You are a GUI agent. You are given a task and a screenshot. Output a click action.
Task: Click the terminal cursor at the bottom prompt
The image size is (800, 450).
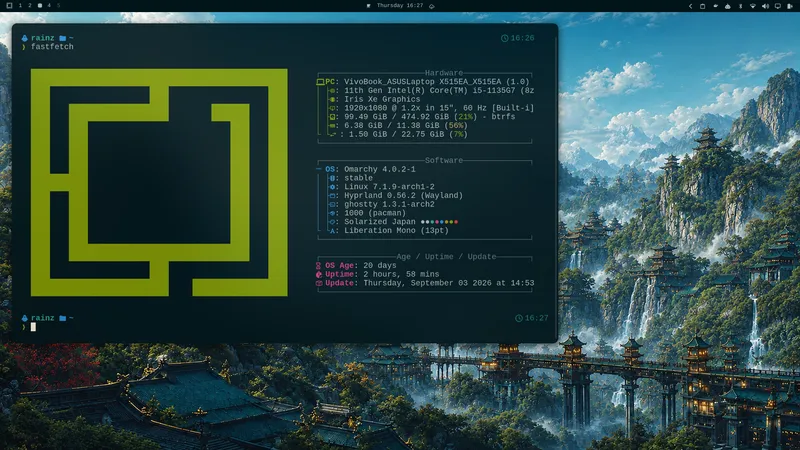tap(33, 327)
